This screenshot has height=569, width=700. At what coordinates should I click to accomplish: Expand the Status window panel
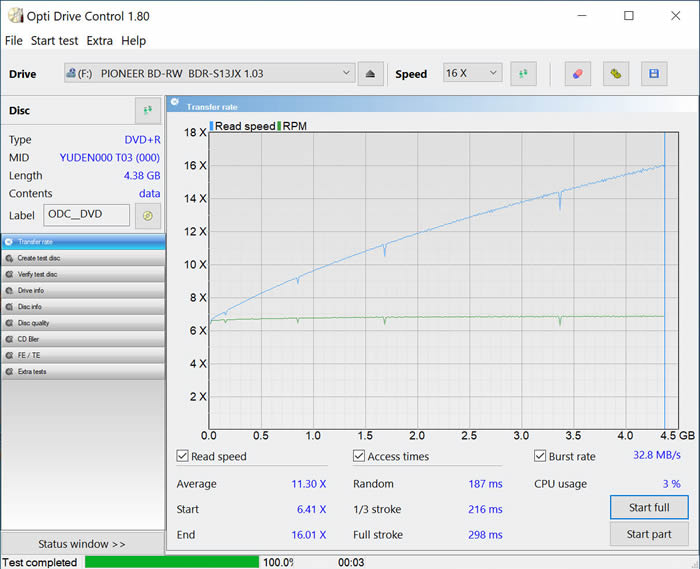click(82, 544)
